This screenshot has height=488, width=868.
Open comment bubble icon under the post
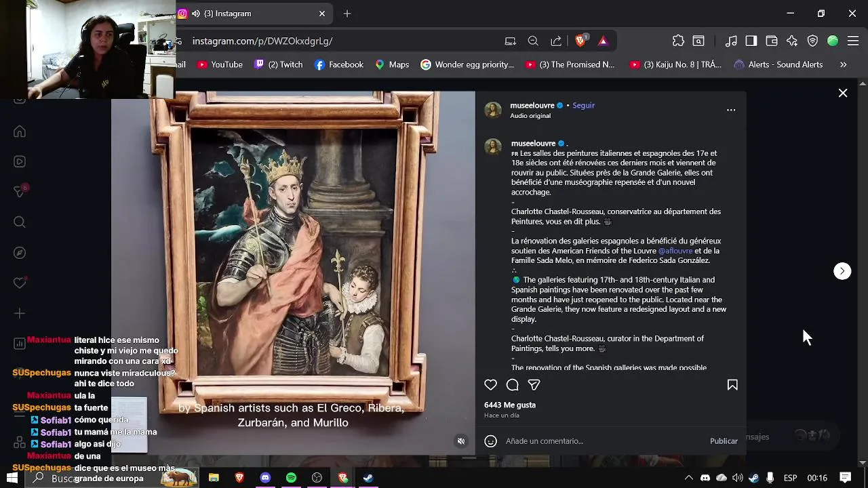tap(513, 385)
